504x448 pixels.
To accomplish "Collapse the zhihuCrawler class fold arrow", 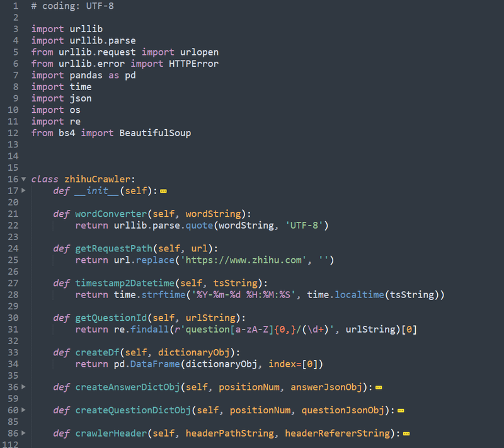I will pyautogui.click(x=23, y=179).
